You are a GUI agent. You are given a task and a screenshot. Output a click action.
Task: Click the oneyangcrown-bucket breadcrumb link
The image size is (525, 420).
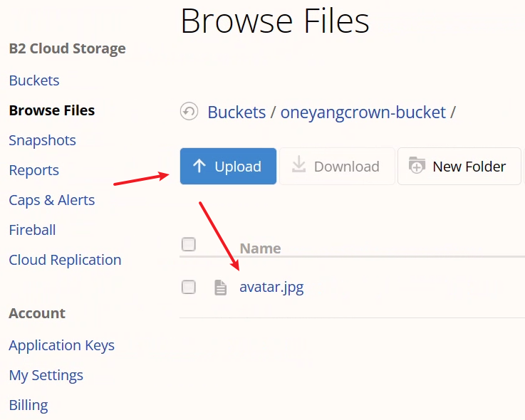[363, 112]
